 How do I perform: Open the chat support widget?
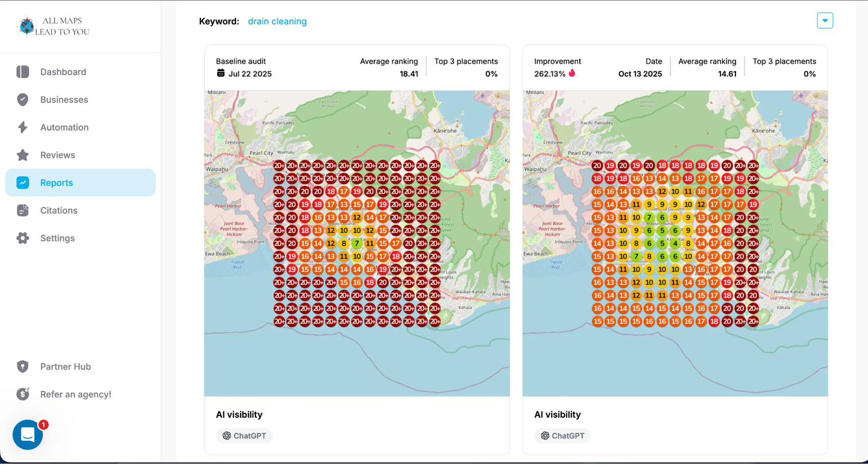(28, 434)
